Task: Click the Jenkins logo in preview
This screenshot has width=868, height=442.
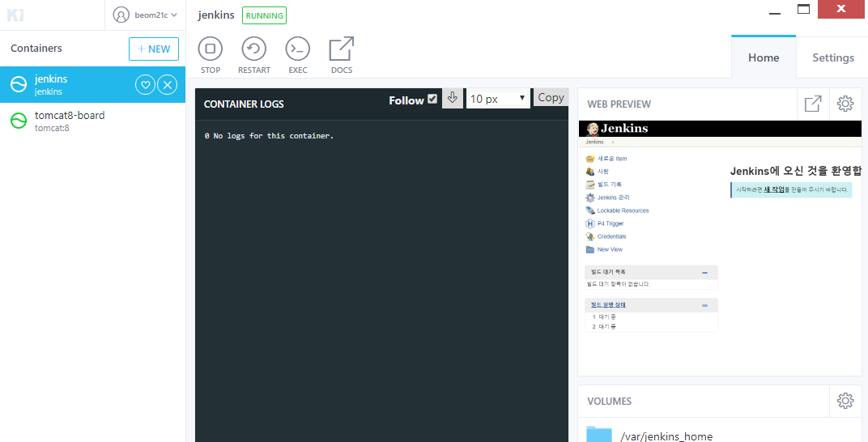Action: [617, 129]
